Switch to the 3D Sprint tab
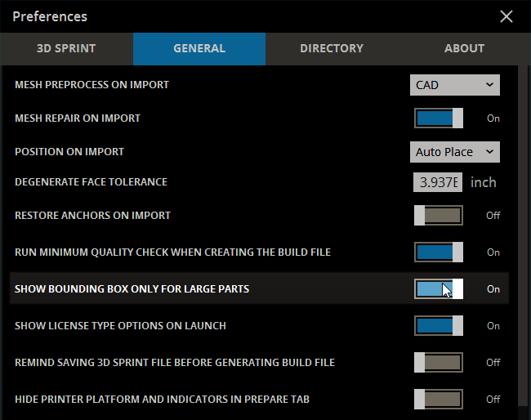531x420 pixels. 66,48
